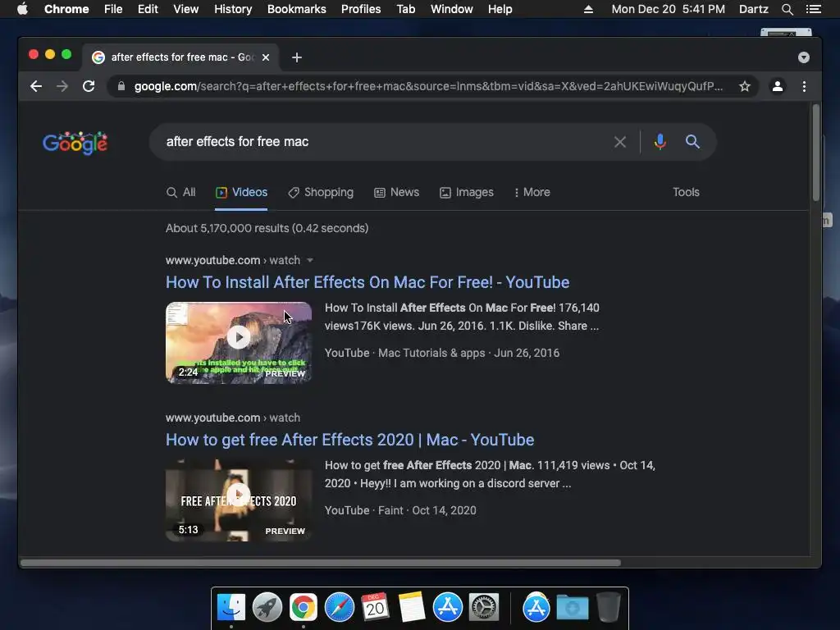Open the App Store icon beside Notes in the Dock
This screenshot has width=840, height=630.
click(447, 608)
